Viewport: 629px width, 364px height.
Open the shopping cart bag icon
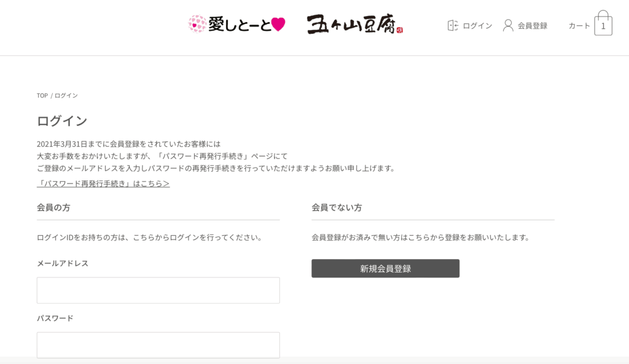tap(603, 23)
